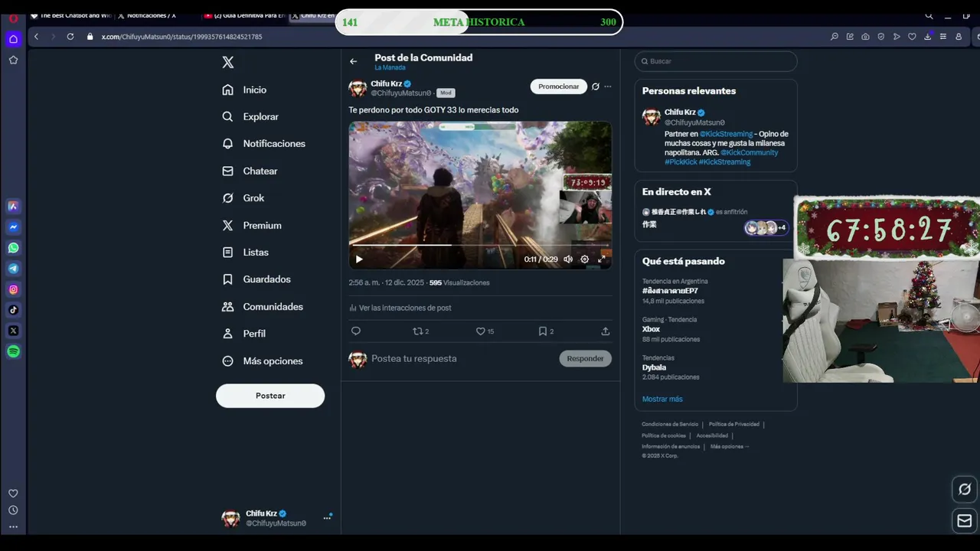Open Condiciones de Servicio link
Screen dimensions: 980x551
(670, 424)
